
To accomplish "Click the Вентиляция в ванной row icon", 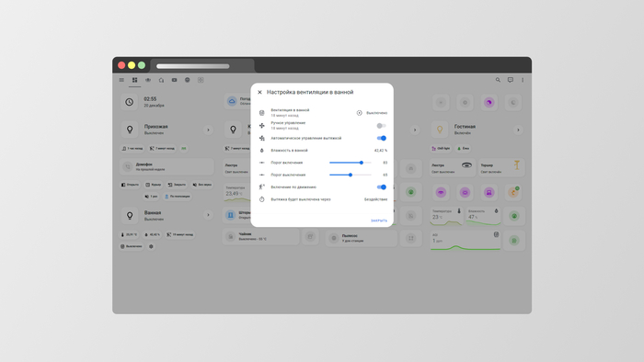I will [261, 113].
